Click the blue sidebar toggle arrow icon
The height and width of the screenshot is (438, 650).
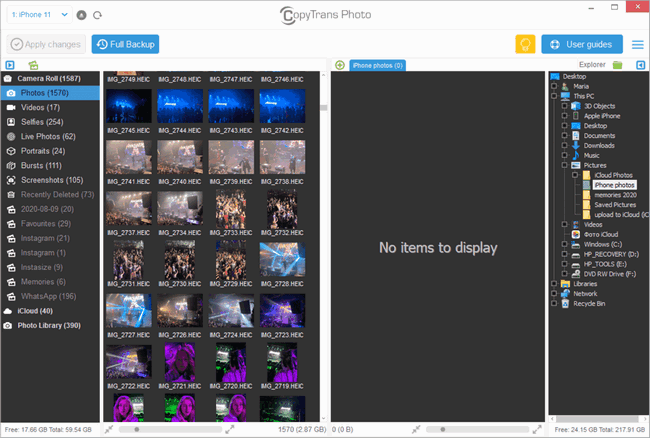9,65
